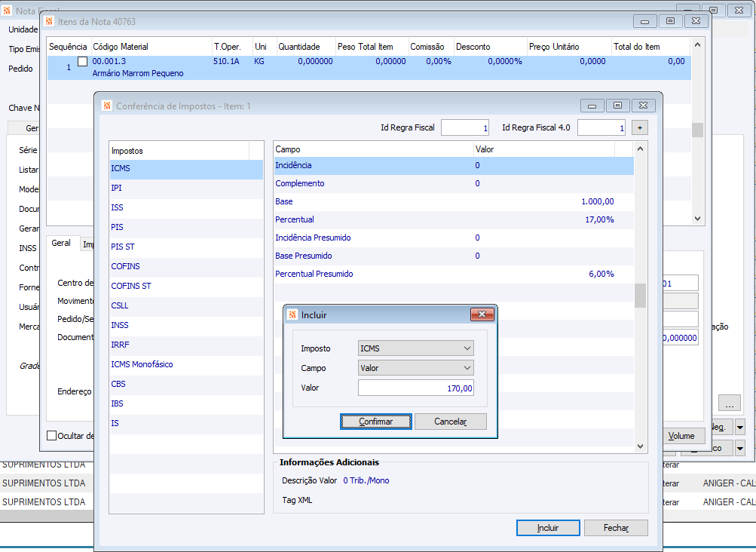Image resolution: width=756 pixels, height=552 pixels.
Task: Select IPI in the Impostos list
Action: click(187, 189)
